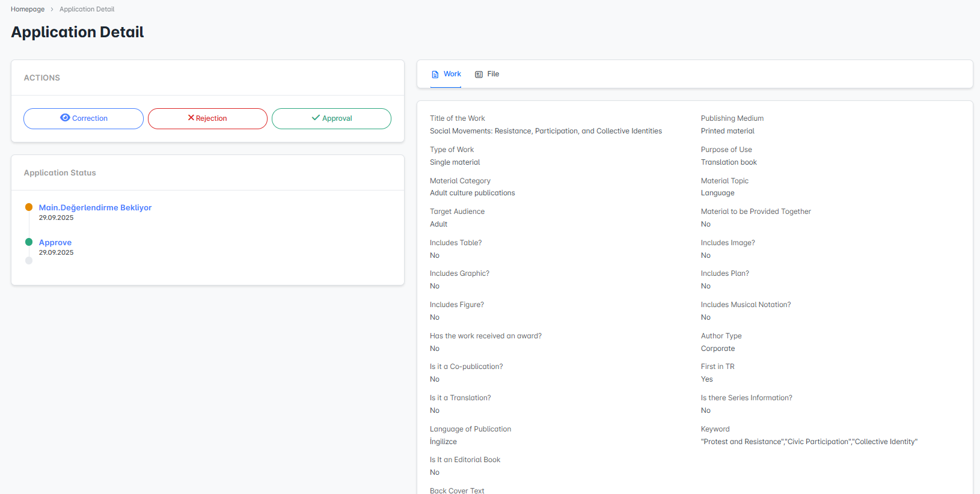The height and width of the screenshot is (494, 980).
Task: Switch to the Work tab
Action: click(452, 74)
